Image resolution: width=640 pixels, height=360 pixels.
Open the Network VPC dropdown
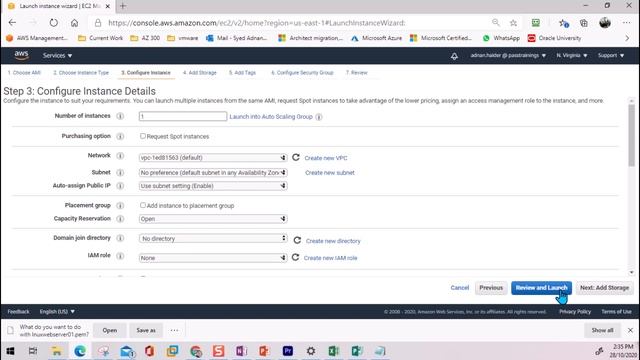pyautogui.click(x=213, y=158)
